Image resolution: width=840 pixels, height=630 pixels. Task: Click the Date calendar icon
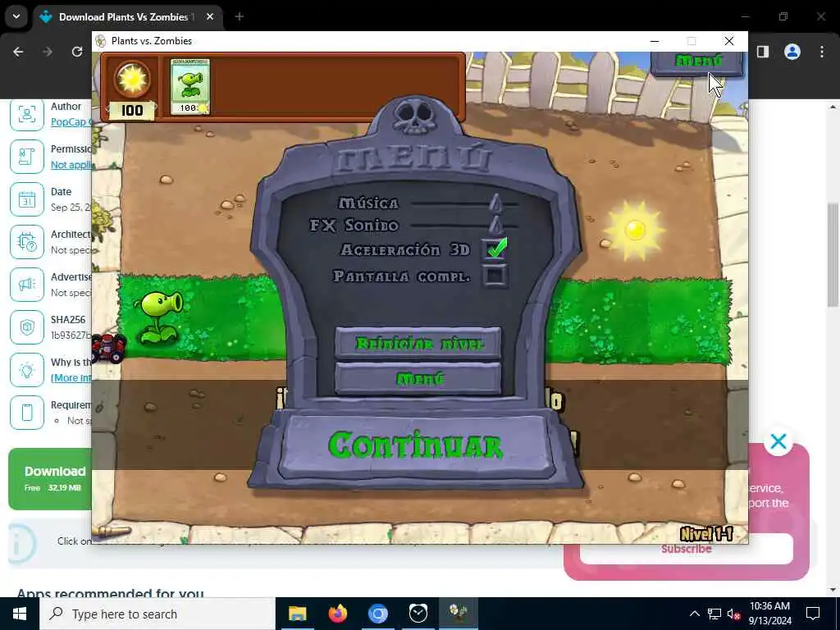[x=27, y=199]
